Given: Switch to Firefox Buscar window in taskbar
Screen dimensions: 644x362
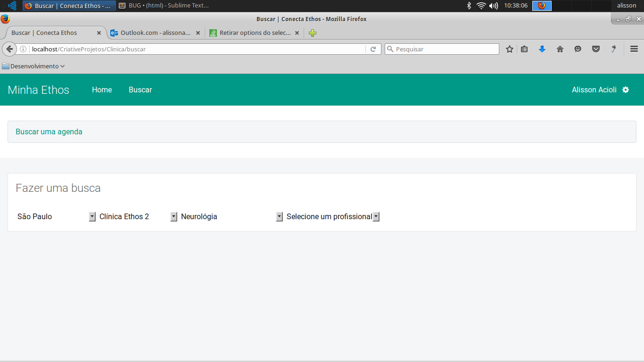Looking at the screenshot, I should [69, 6].
